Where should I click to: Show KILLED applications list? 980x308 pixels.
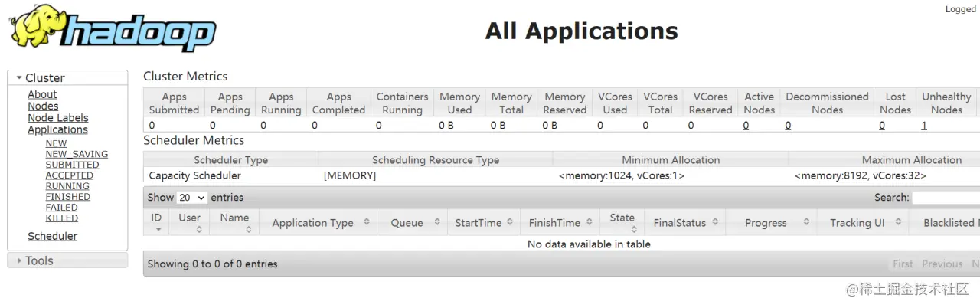[61, 218]
